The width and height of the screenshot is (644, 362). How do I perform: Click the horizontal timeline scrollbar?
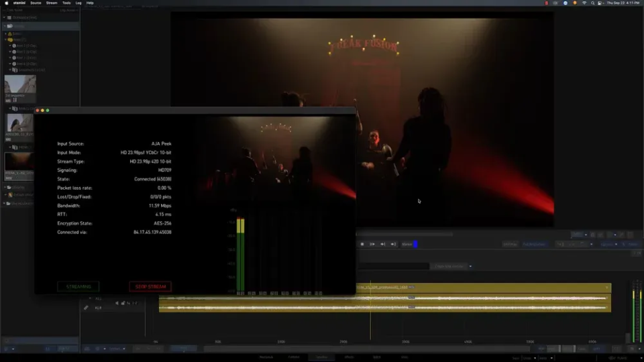366,349
